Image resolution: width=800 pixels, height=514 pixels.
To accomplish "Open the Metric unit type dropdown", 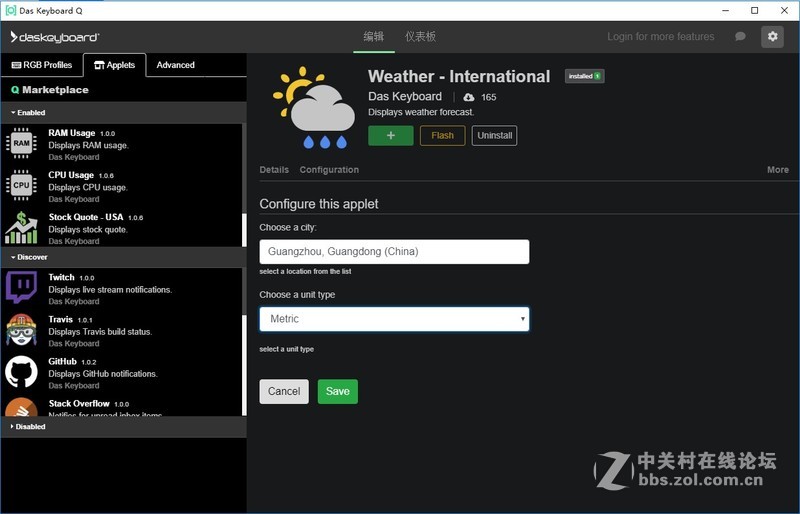I will pyautogui.click(x=394, y=319).
